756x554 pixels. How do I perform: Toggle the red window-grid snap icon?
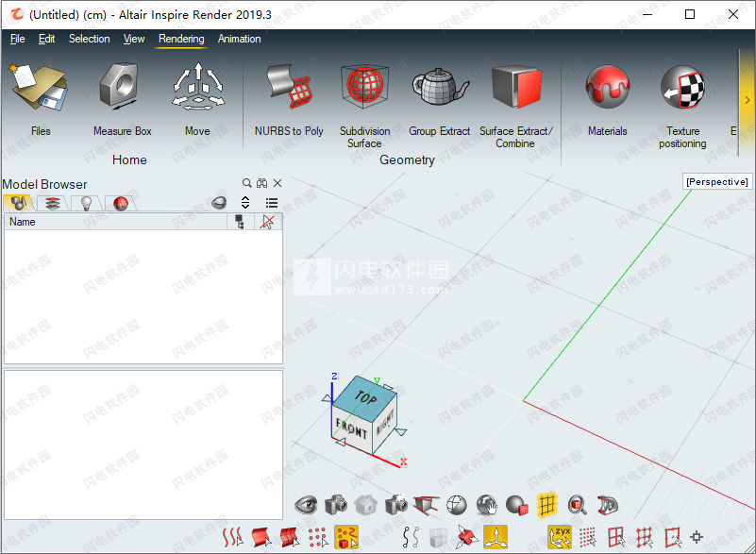click(615, 537)
